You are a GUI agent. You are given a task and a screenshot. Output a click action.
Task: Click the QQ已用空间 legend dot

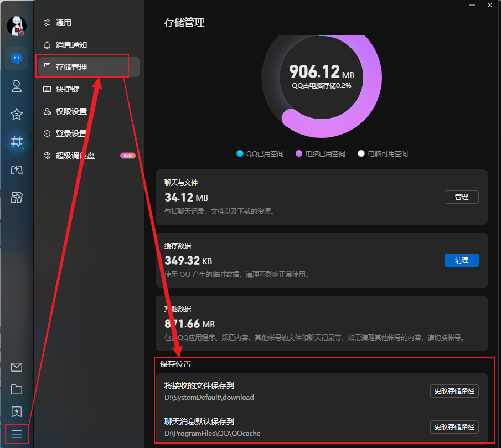(x=240, y=153)
